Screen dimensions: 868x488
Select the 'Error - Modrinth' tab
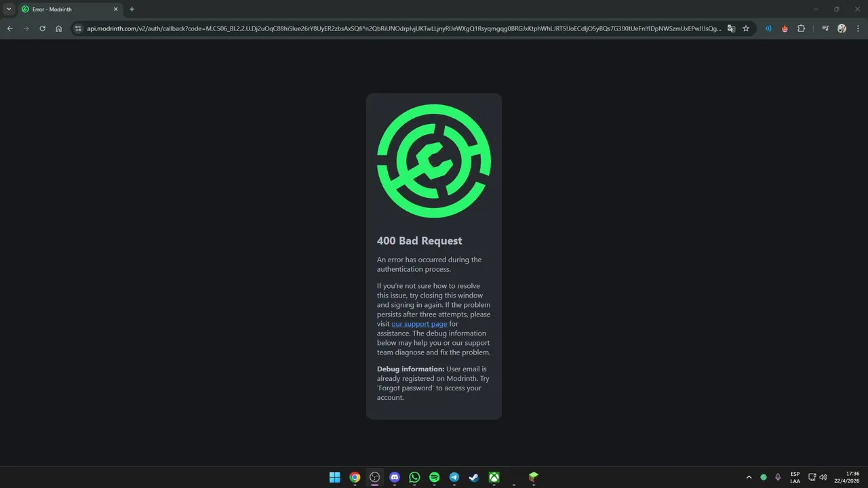tap(70, 9)
